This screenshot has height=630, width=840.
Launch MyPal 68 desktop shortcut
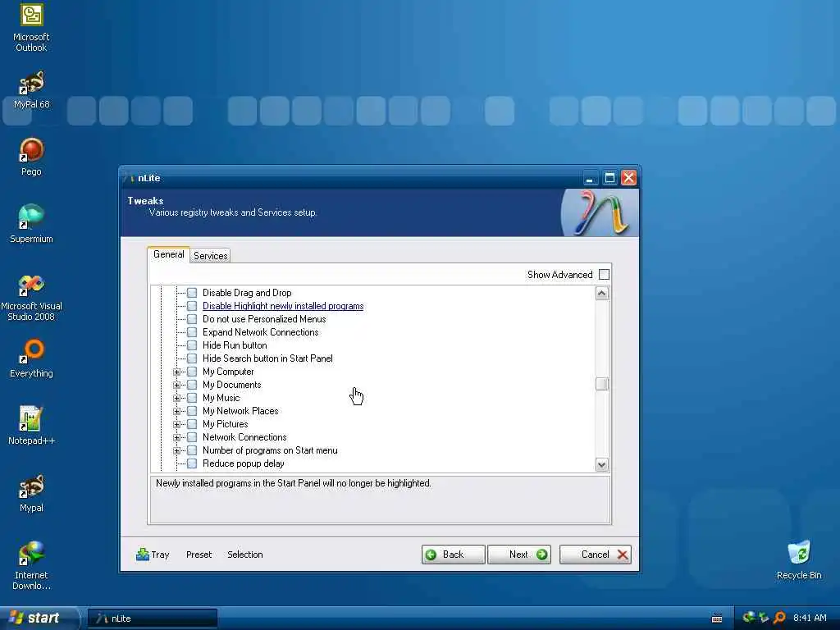31,90
